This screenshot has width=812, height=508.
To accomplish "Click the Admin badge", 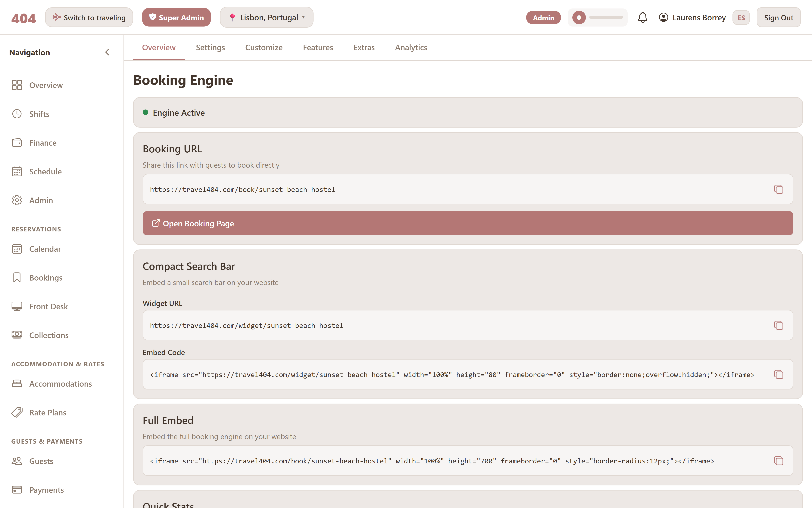I will (543, 17).
